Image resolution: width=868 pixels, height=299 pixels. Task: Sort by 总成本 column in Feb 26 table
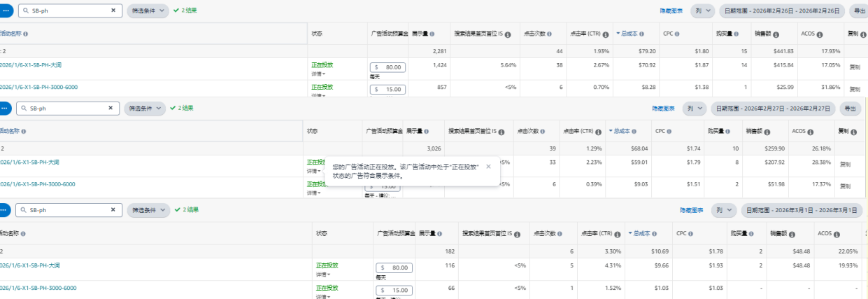(x=632, y=34)
